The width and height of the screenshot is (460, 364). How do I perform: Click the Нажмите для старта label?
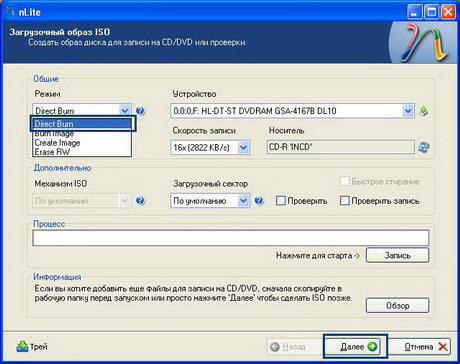[x=318, y=256]
